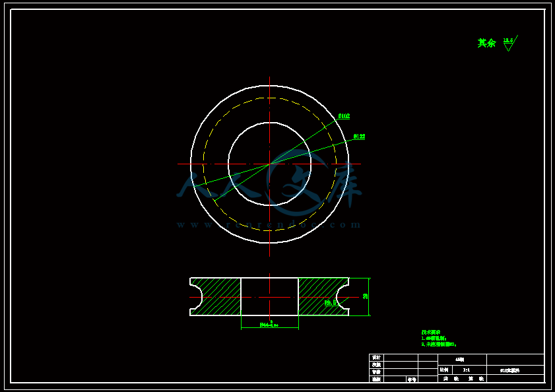Viewport: 555px width, 392px height.
Task: Select the green 其余 text near the roughness symbol
Action: pos(486,43)
